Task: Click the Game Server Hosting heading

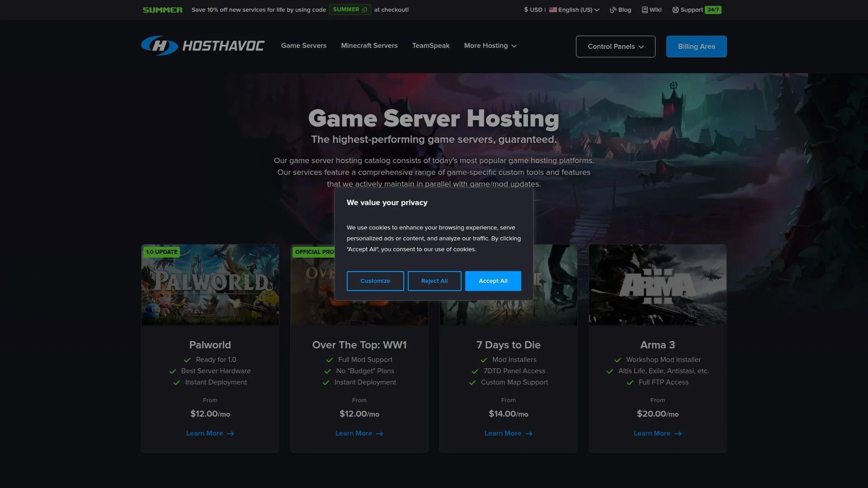Action: [434, 118]
